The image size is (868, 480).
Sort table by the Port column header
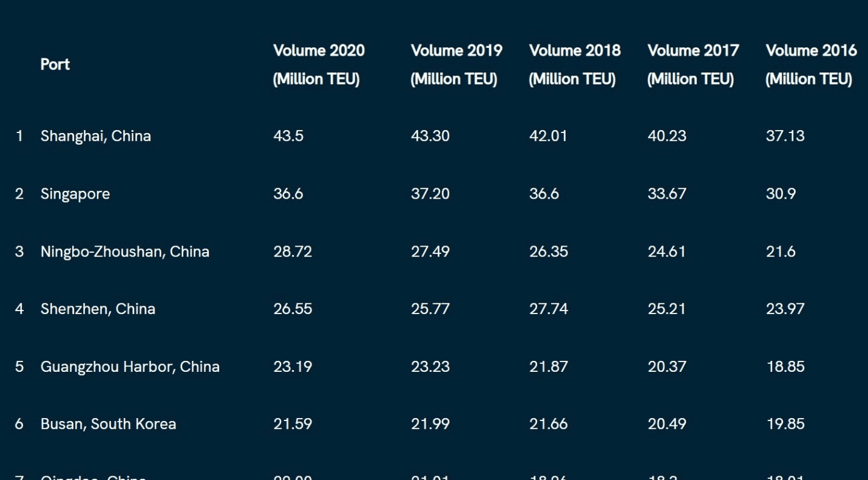(x=55, y=64)
